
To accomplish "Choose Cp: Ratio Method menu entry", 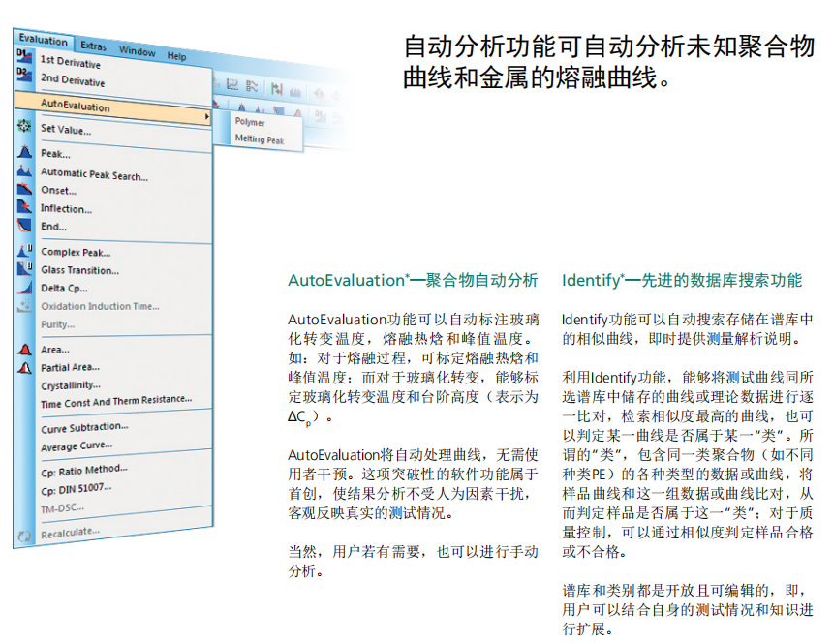I will tap(83, 469).
